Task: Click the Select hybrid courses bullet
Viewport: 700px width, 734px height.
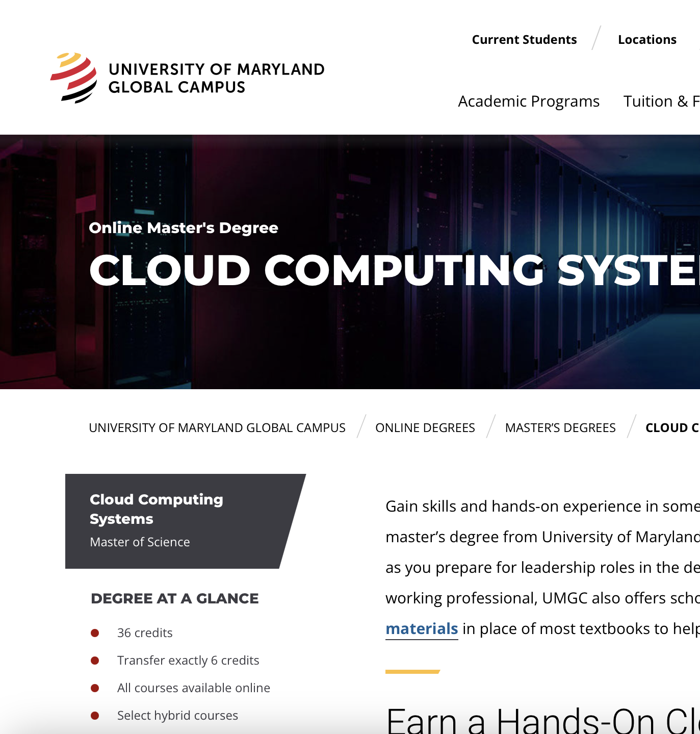Action: click(177, 715)
